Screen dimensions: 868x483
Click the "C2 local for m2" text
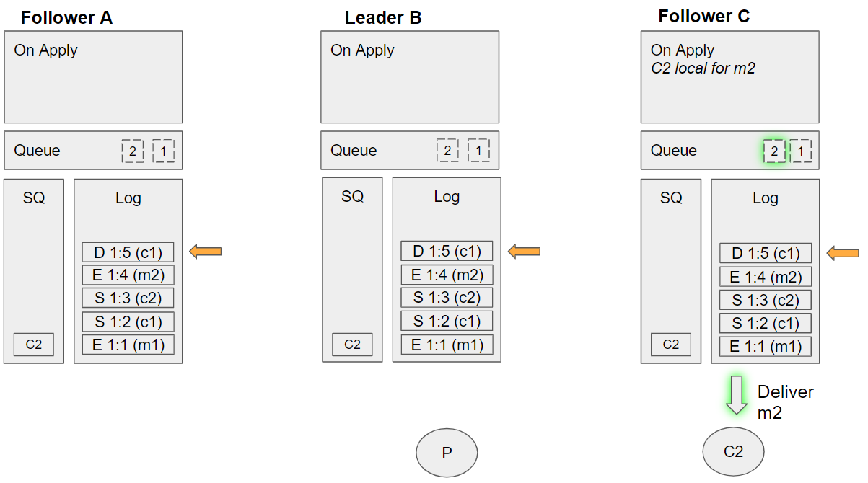[703, 68]
